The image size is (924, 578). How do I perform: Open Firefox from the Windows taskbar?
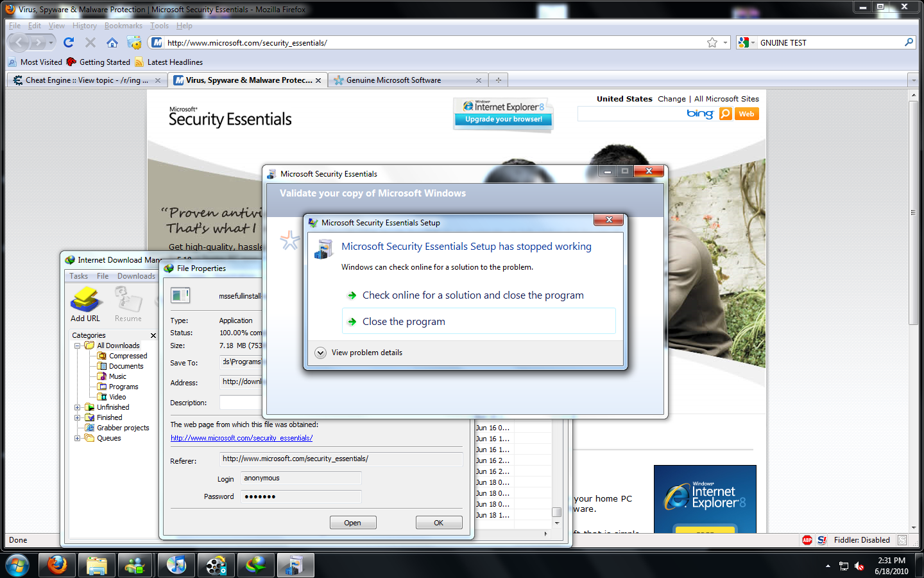57,565
